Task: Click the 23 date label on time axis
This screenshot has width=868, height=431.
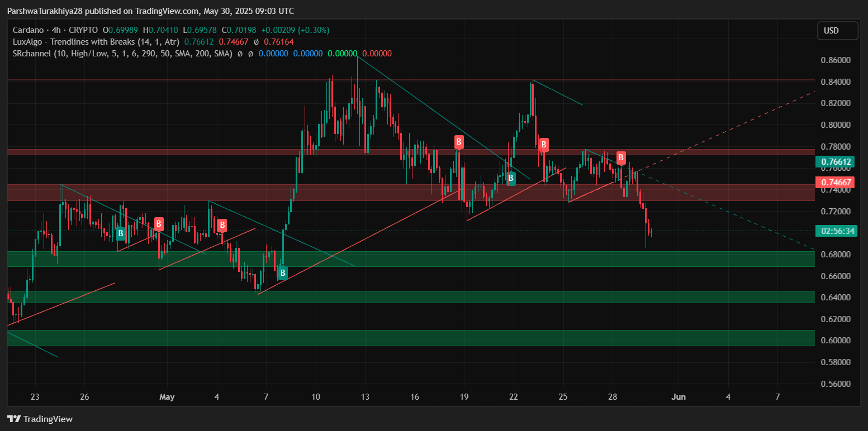Action: tap(35, 397)
